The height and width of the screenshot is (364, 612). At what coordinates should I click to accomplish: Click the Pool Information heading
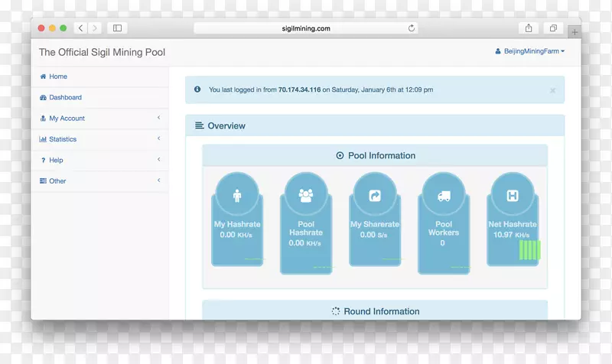[382, 156]
